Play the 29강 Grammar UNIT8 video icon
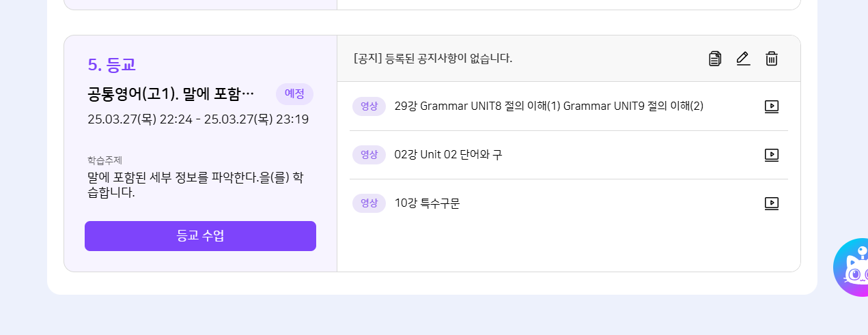The height and width of the screenshot is (335, 868). [772, 106]
